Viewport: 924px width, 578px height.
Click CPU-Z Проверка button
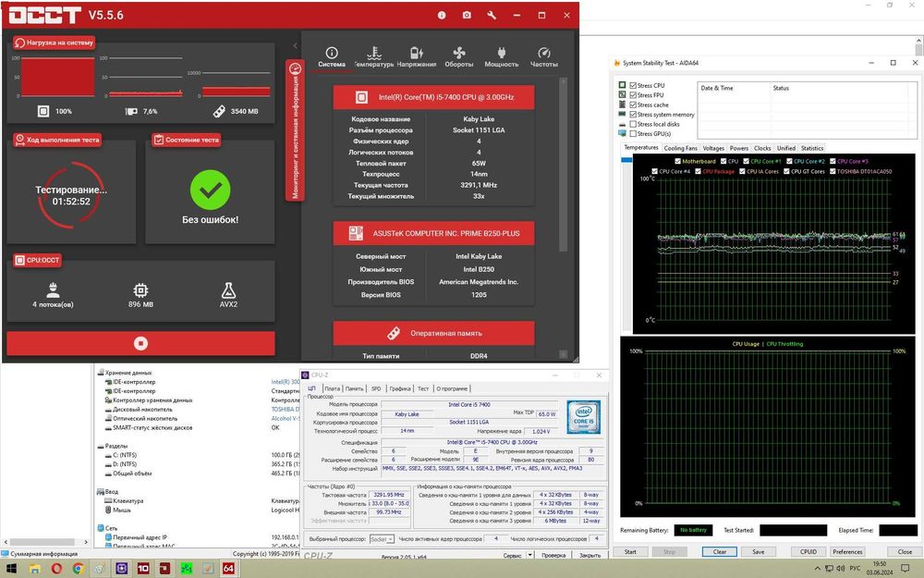[x=553, y=555]
